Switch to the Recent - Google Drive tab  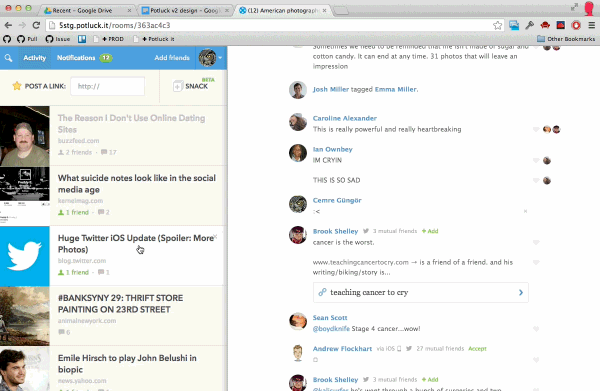pos(88,10)
